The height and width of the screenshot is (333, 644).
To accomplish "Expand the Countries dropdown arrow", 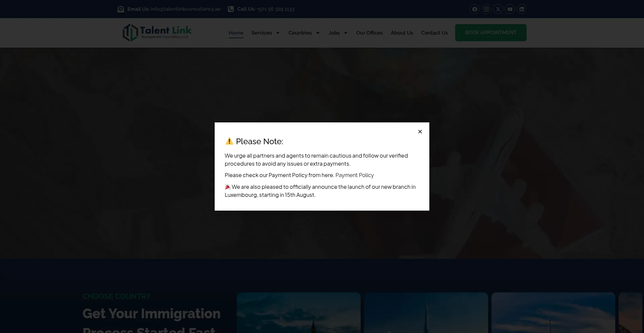I will (x=318, y=33).
